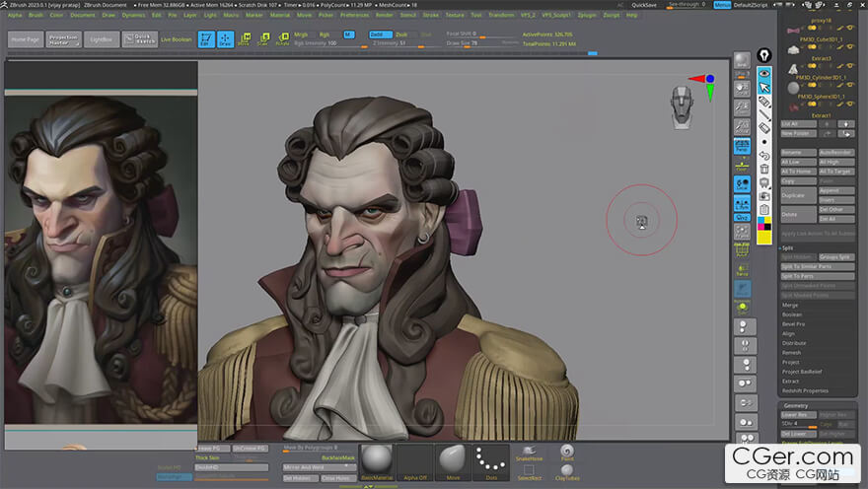
Task: Click the undo arrow in annotation toolbar
Action: (x=763, y=156)
